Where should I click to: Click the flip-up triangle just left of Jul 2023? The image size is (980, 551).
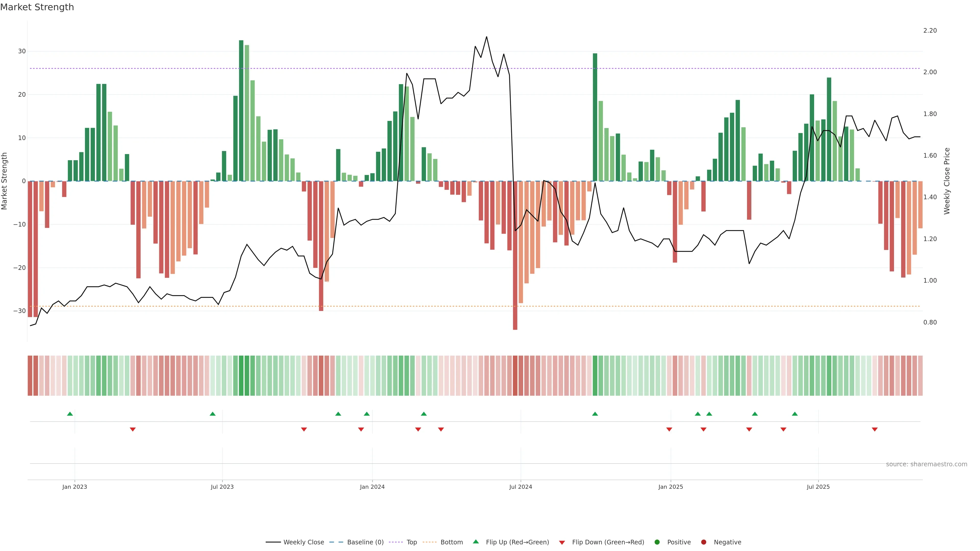[x=213, y=414]
